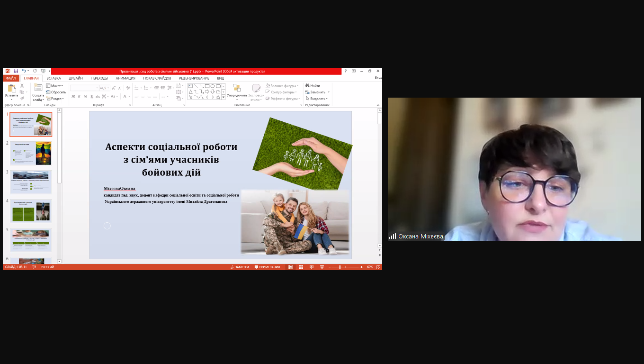Click the Сбросить reset button
644x364 pixels.
(56, 92)
